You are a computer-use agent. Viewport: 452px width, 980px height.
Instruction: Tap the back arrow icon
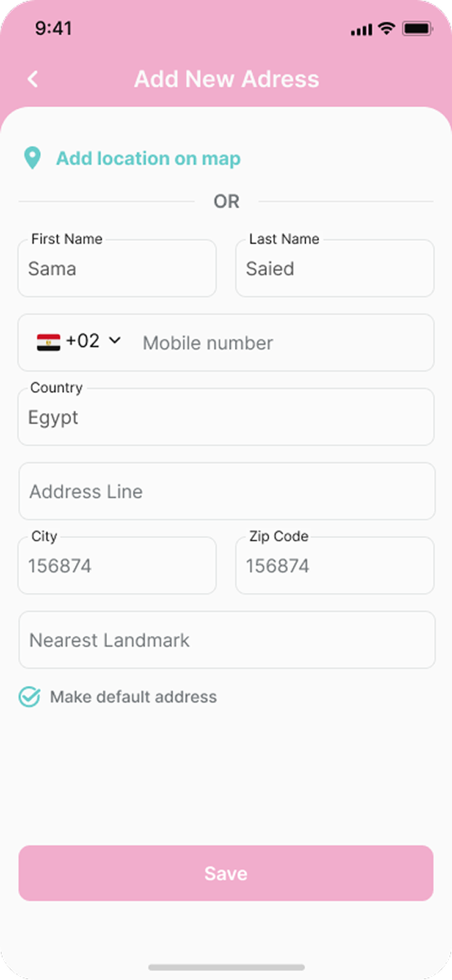[x=33, y=78]
